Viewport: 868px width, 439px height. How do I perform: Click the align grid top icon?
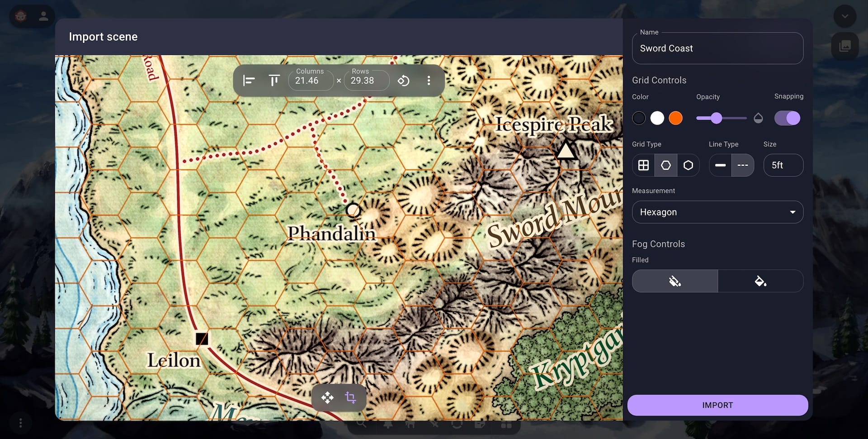(274, 81)
